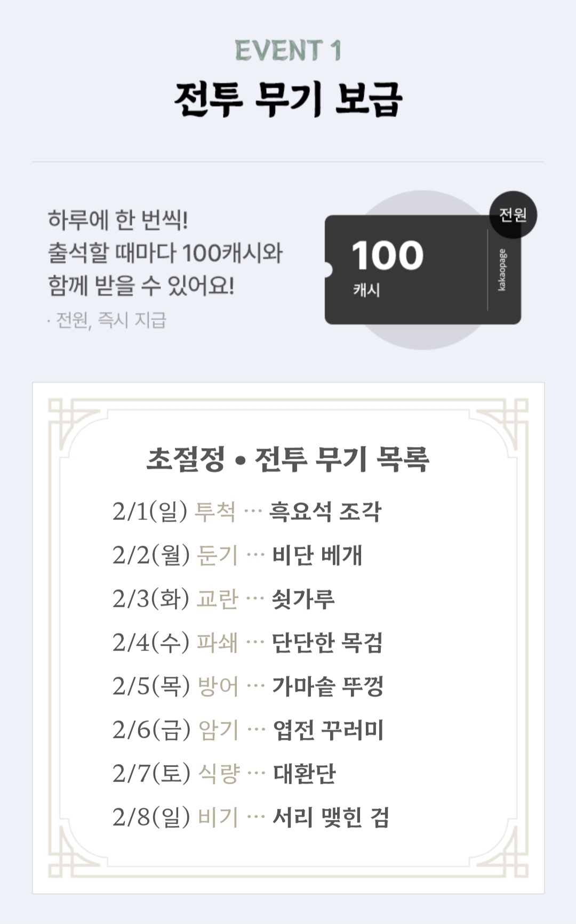The image size is (576, 924).
Task: Select the 2/6(금) 엽전 꾸러미 row
Action: click(x=248, y=731)
